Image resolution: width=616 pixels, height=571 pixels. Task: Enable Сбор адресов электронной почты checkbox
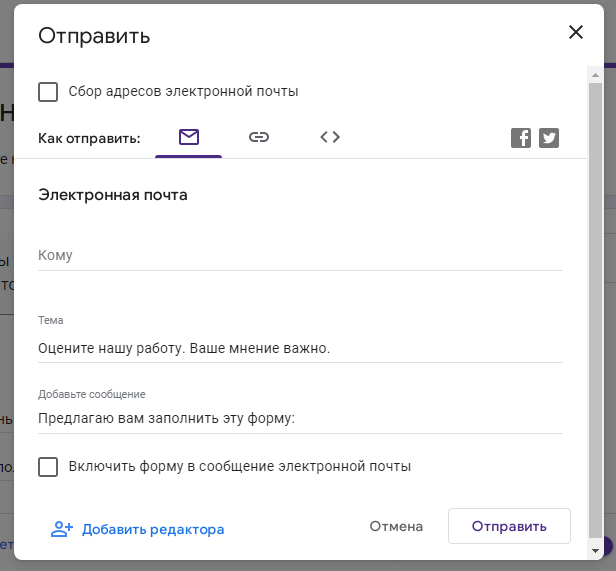(x=48, y=92)
